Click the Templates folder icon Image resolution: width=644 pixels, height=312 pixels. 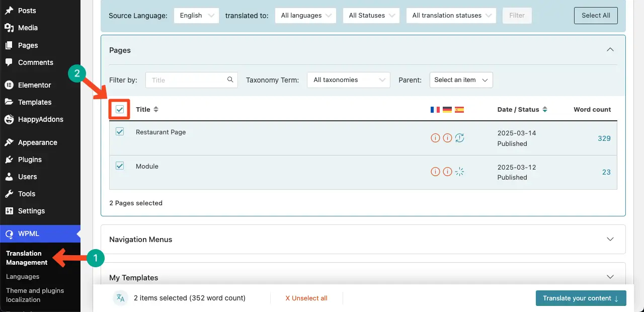point(9,102)
